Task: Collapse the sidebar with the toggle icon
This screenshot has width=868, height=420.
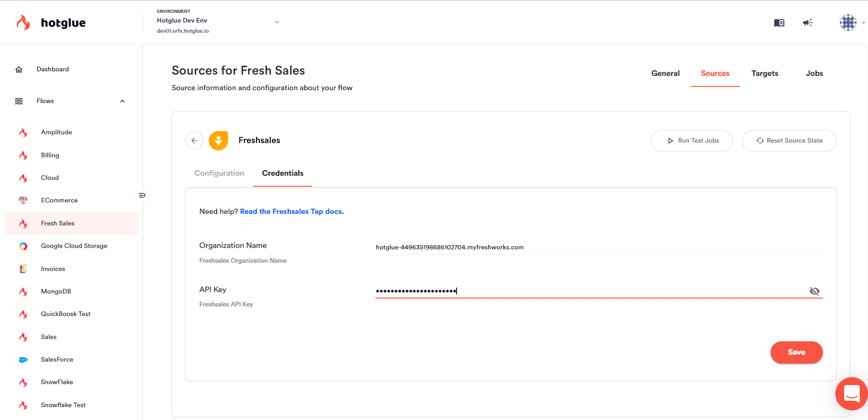Action: click(x=142, y=196)
